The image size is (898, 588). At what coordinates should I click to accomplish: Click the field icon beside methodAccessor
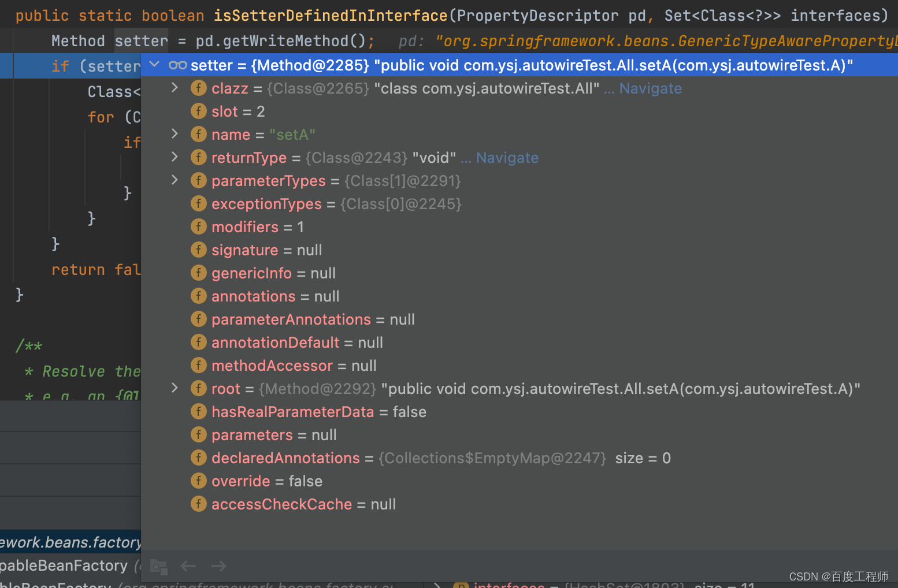click(x=199, y=366)
